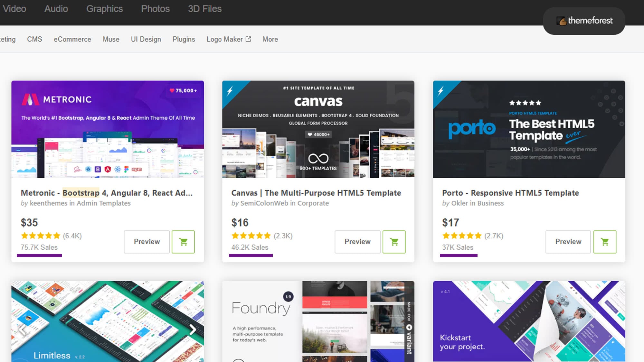Open Canvas Multi-Purpose HTML5 Template title

click(316, 193)
